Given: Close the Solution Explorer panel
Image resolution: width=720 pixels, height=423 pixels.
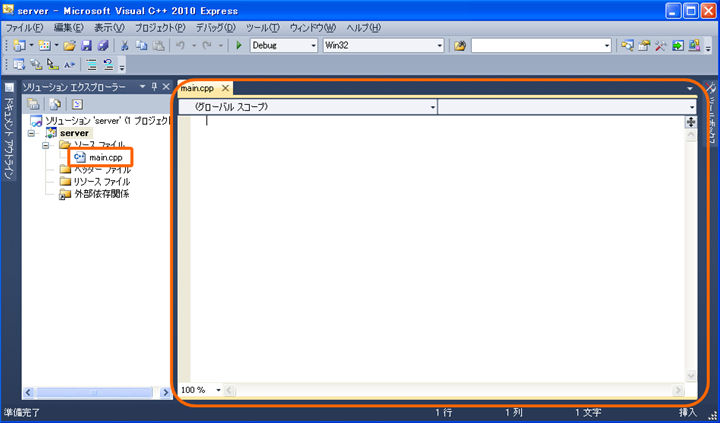Looking at the screenshot, I should 166,86.
